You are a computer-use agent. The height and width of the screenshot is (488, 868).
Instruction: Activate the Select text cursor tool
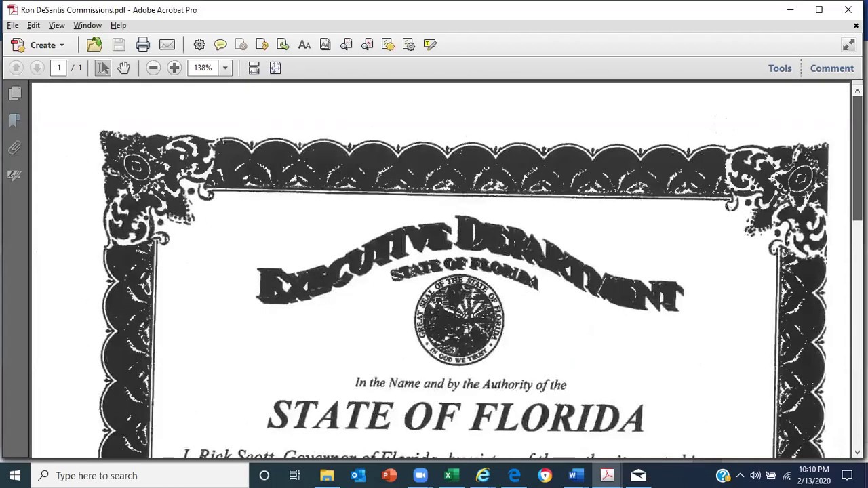pos(102,68)
